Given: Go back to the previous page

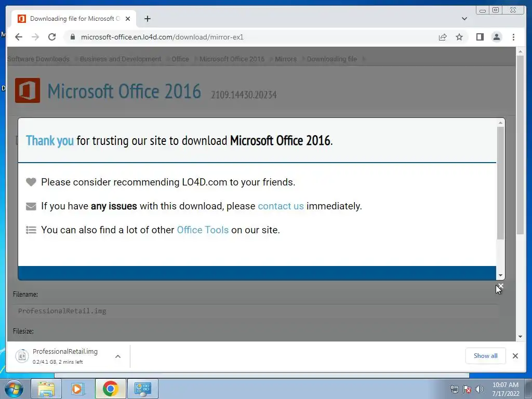Looking at the screenshot, I should (x=19, y=37).
